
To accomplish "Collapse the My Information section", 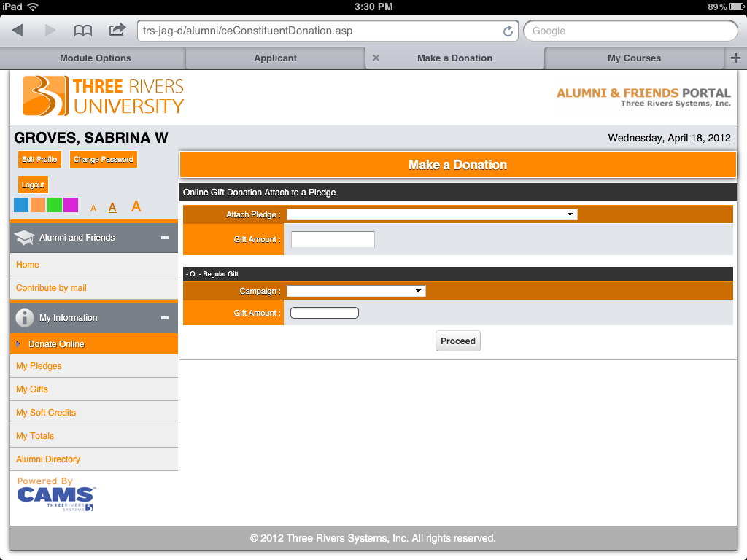I will coord(165,318).
